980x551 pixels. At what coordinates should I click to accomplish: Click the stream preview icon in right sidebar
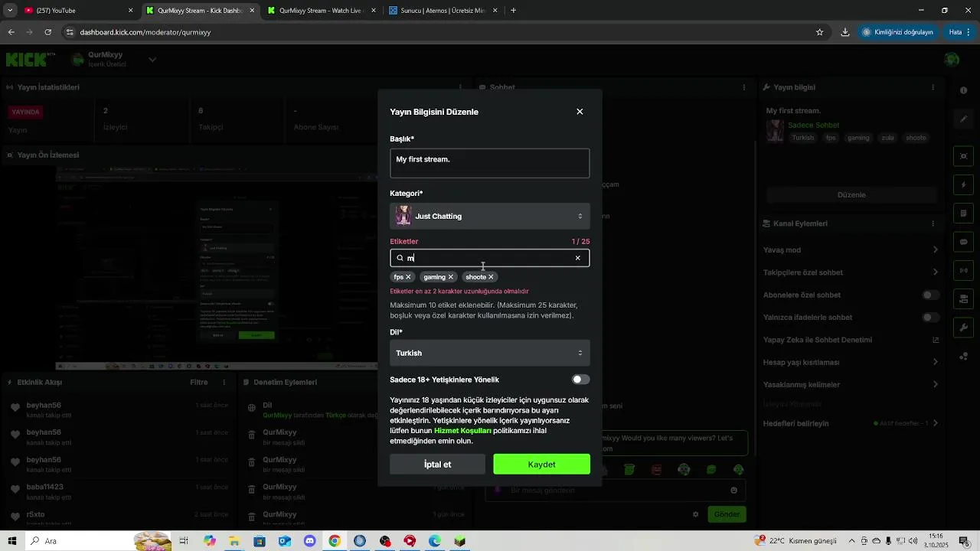pos(964,156)
